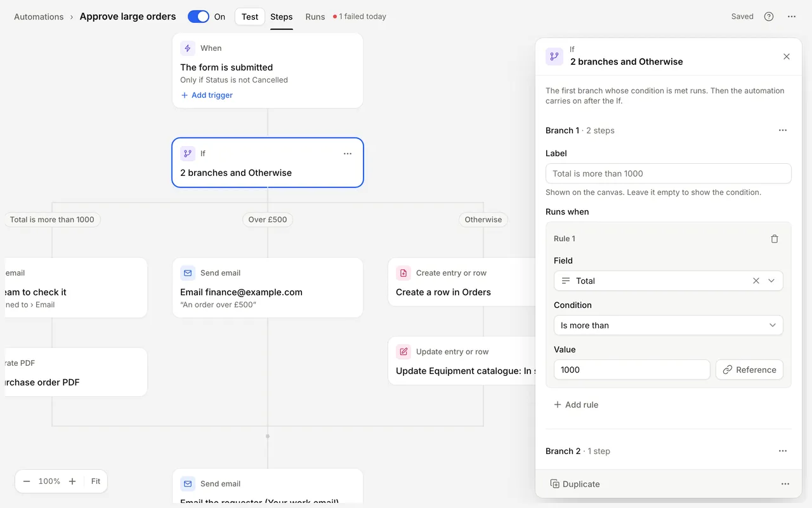Select the Otherwise branch label
Image resolution: width=812 pixels, height=508 pixels.
tap(483, 220)
